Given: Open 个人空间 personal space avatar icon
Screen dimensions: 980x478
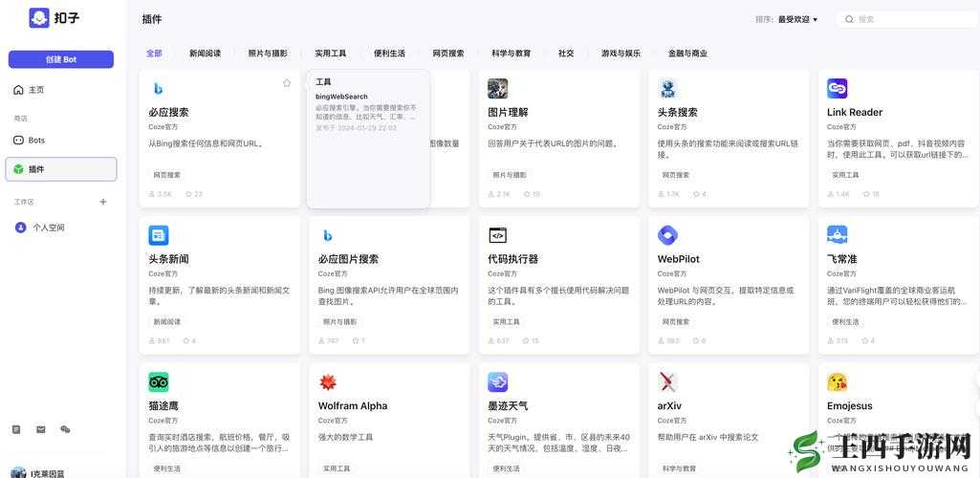Looking at the screenshot, I should pos(21,228).
